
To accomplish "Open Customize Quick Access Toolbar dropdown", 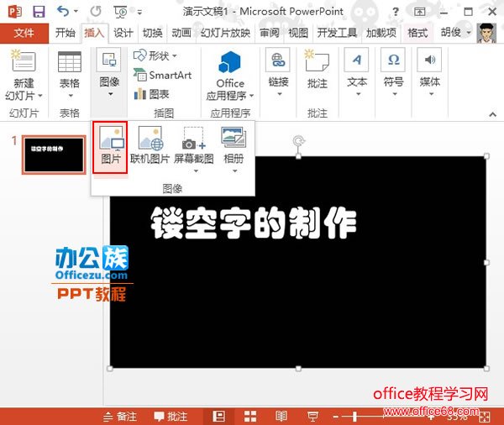I will pyautogui.click(x=139, y=13).
